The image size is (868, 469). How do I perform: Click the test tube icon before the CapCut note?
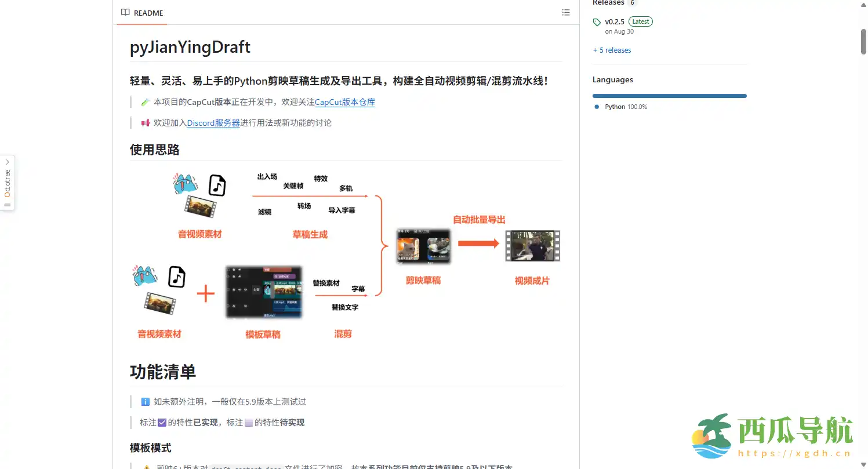coord(145,102)
